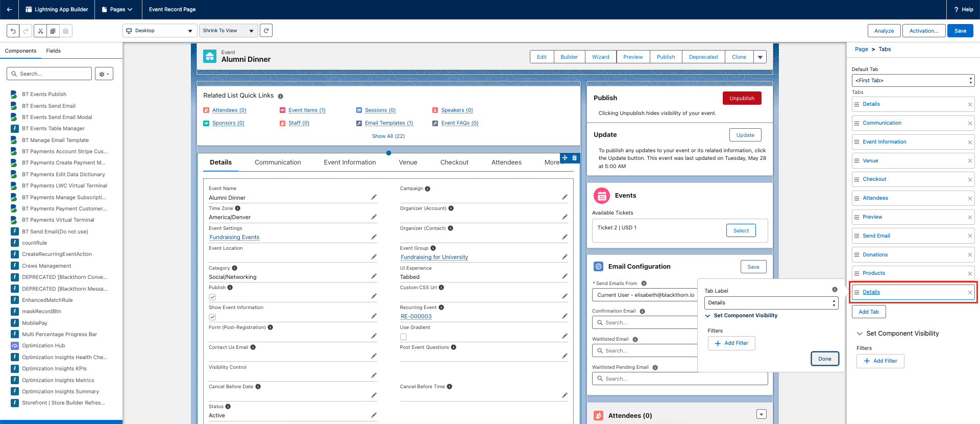Open the Default Tab select box
The height and width of the screenshot is (424, 980).
913,81
